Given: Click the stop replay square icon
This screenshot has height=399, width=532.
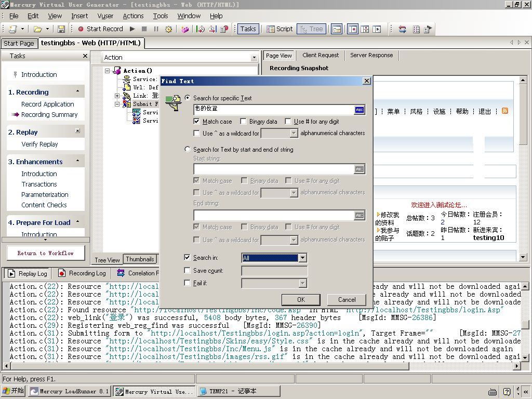Looking at the screenshot, I should [x=144, y=29].
